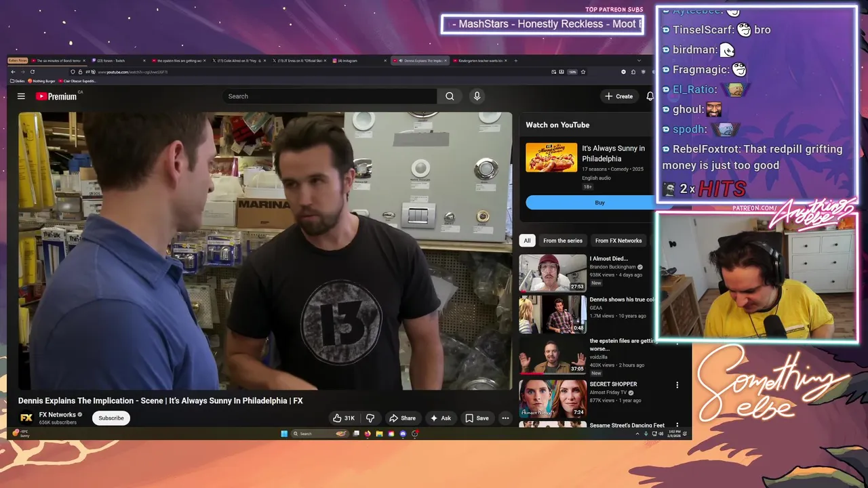
Task: Reload the YouTube page
Action: tap(32, 72)
